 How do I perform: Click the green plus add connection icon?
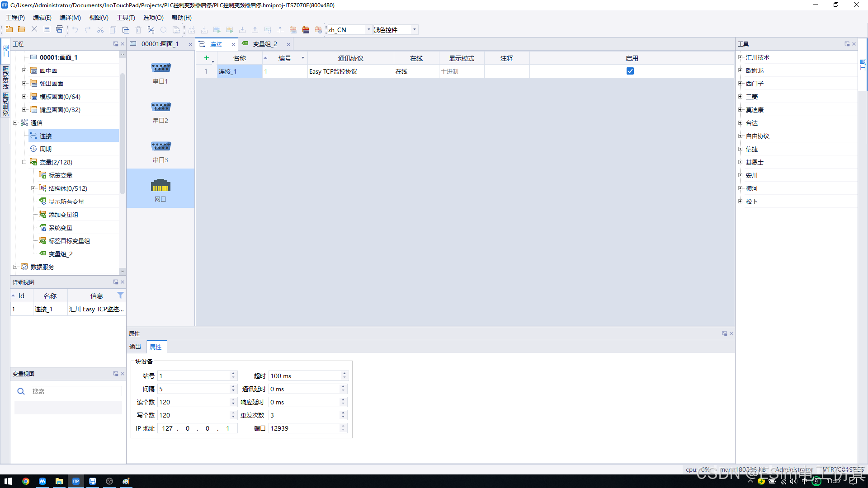coord(207,58)
